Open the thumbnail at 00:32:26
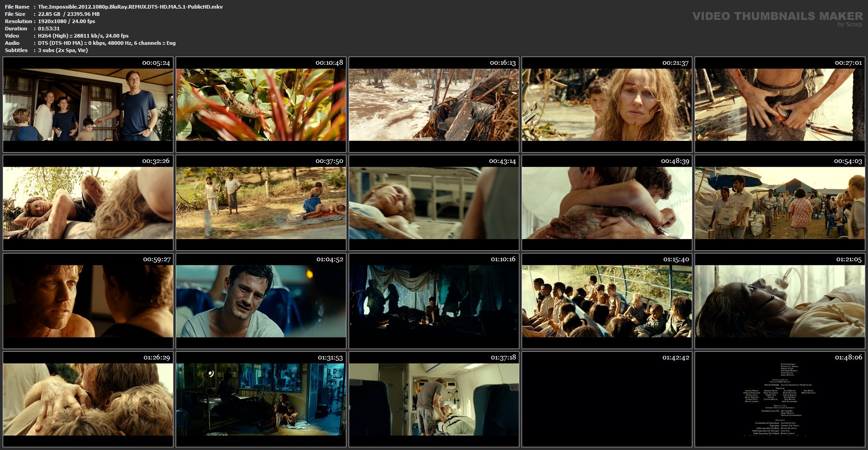868x450 pixels. click(88, 203)
